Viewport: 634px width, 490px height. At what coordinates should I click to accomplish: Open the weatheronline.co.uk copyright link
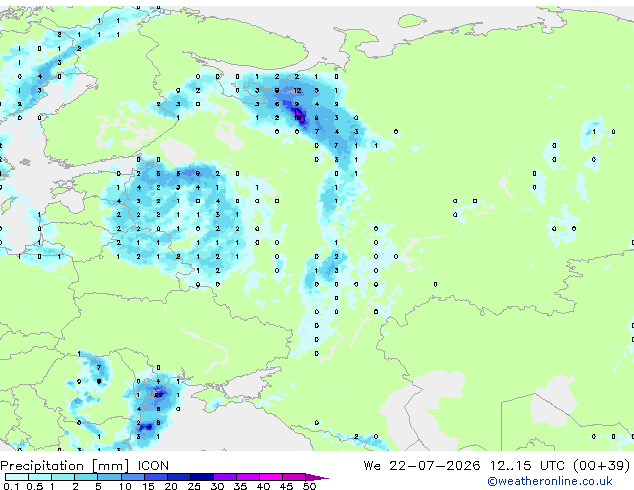click(x=550, y=481)
